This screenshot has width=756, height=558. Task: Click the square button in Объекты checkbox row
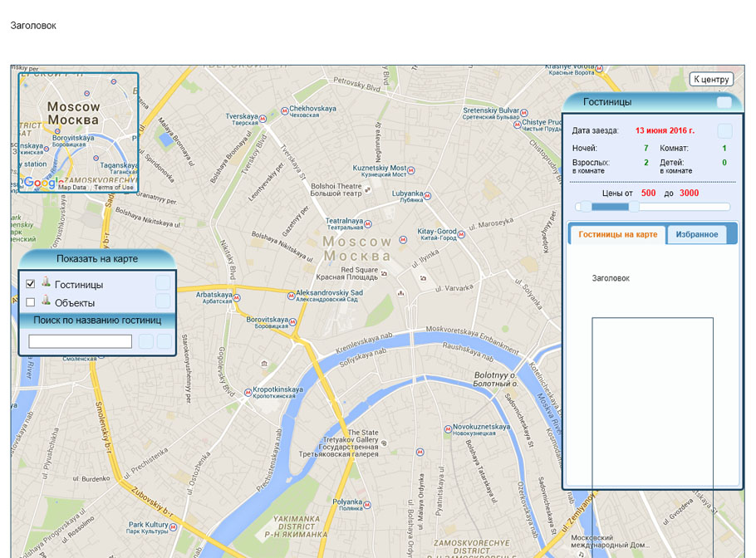pos(163,301)
